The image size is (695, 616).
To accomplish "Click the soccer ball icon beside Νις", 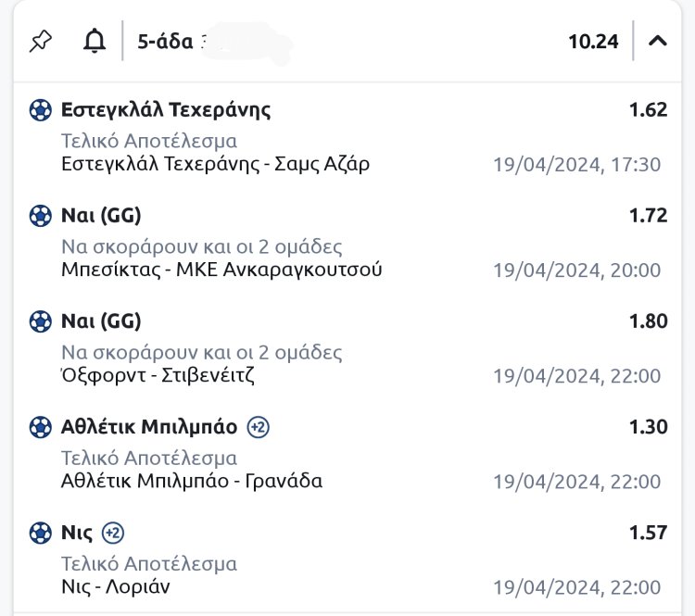I will point(41,533).
